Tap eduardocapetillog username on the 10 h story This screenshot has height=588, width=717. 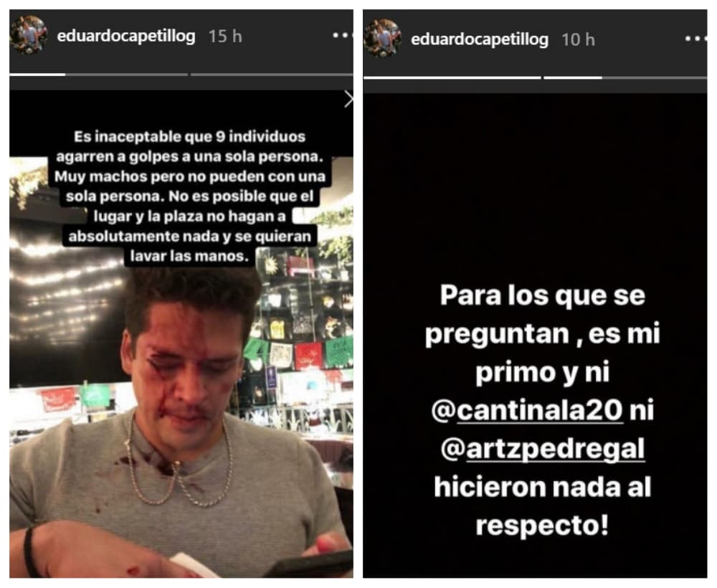(x=480, y=39)
